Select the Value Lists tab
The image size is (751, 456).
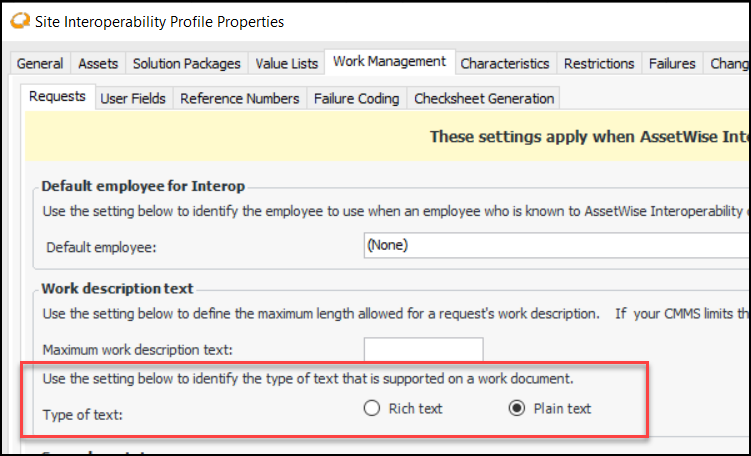click(x=287, y=63)
